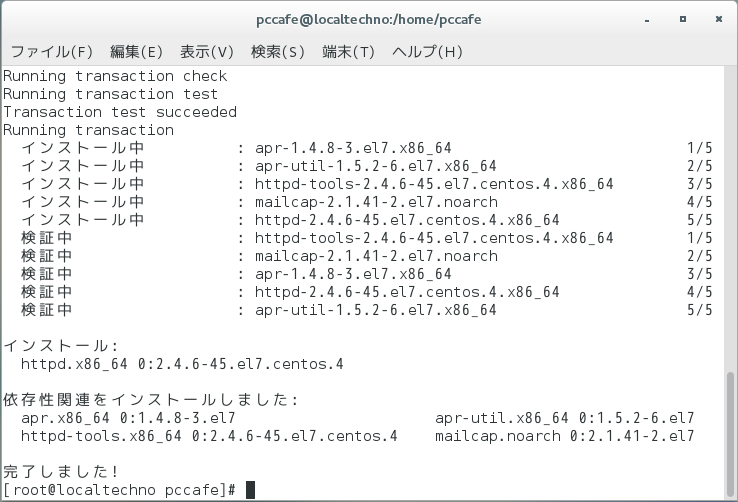The image size is (738, 502).
Task: Click the 依存性関連をインストールしました: heading
Action: 151,400
